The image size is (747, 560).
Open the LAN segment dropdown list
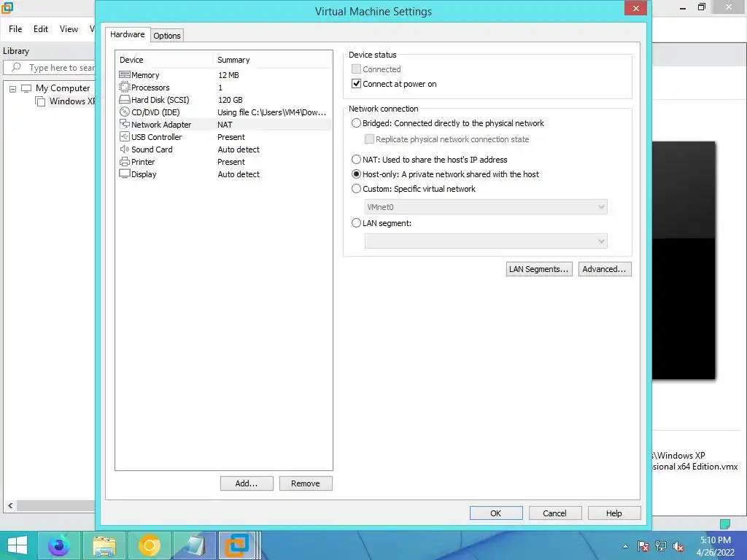485,241
